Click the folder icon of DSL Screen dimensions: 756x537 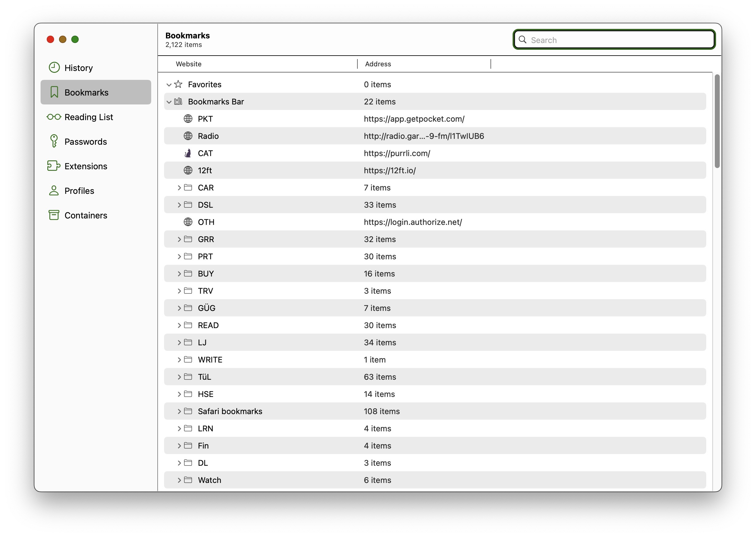188,205
